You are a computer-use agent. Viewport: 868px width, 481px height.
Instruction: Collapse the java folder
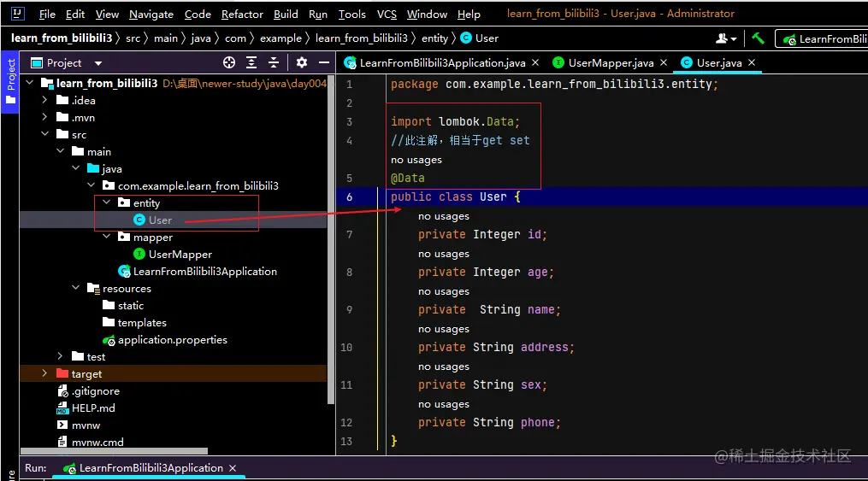[76, 168]
